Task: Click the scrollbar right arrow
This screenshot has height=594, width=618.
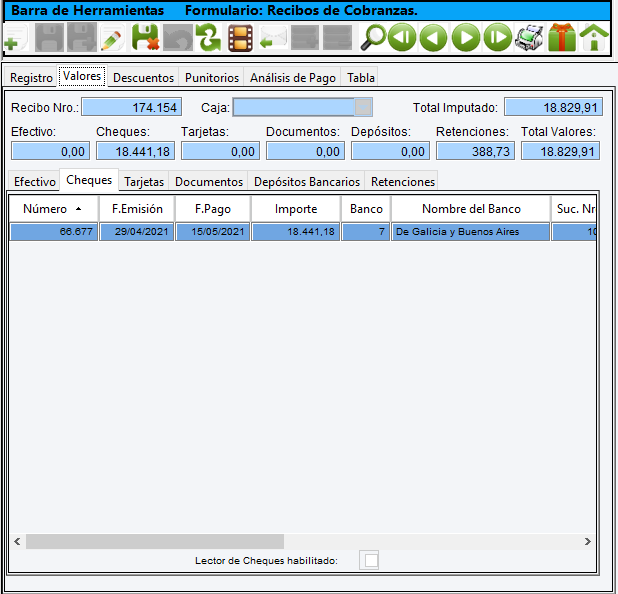Action: [x=588, y=541]
